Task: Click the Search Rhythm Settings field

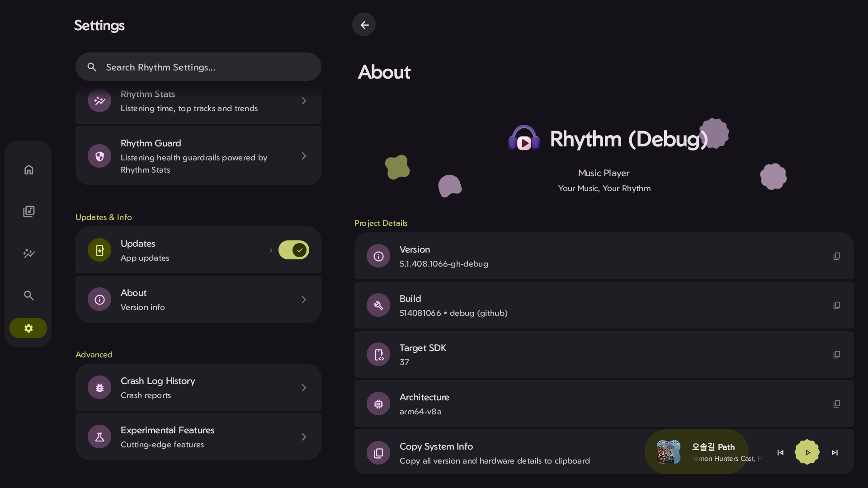Action: (x=198, y=67)
